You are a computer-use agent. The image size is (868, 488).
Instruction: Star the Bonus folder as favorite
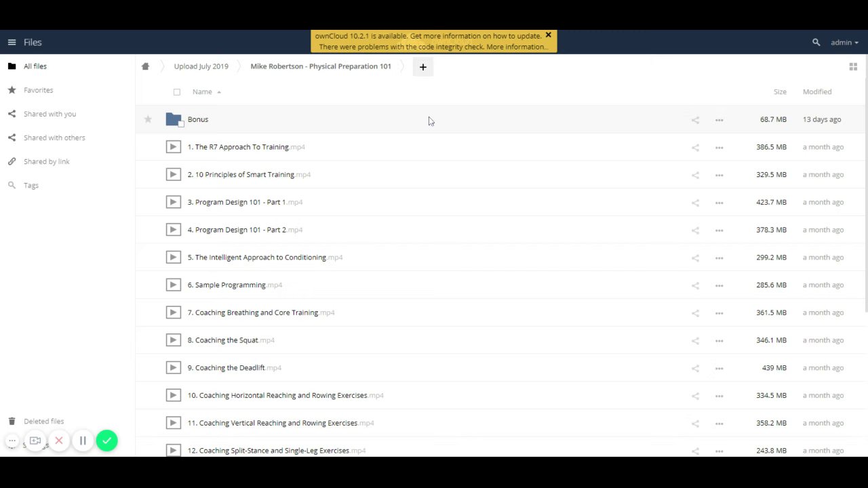coord(148,119)
